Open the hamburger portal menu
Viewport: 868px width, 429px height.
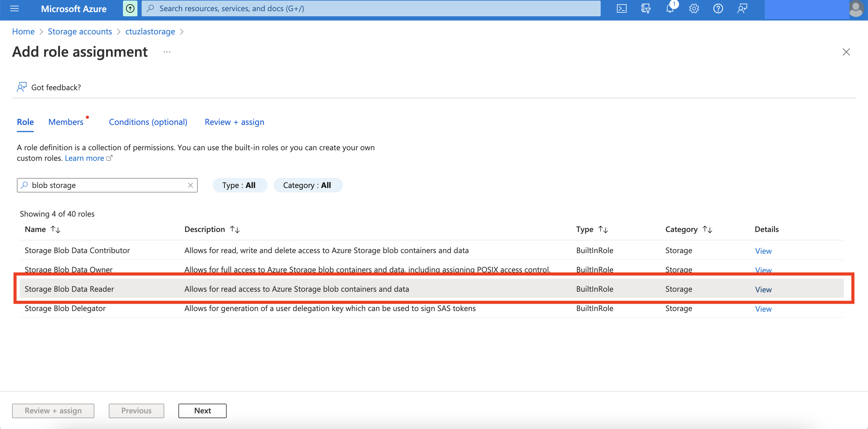pos(14,8)
